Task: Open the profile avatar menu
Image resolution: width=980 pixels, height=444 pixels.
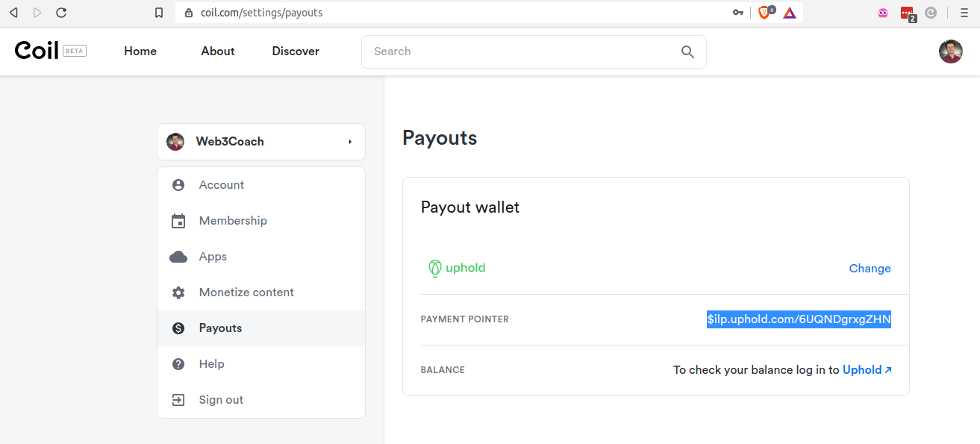Action: pyautogui.click(x=950, y=51)
